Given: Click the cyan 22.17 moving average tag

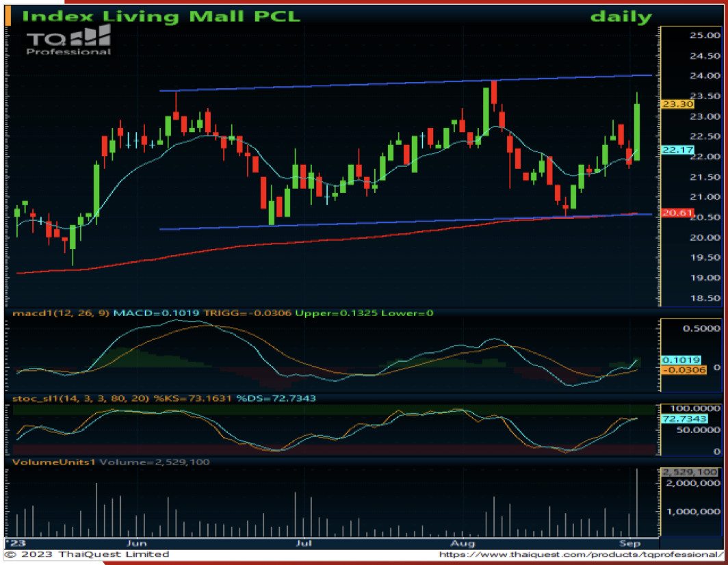Looking at the screenshot, I should (677, 150).
